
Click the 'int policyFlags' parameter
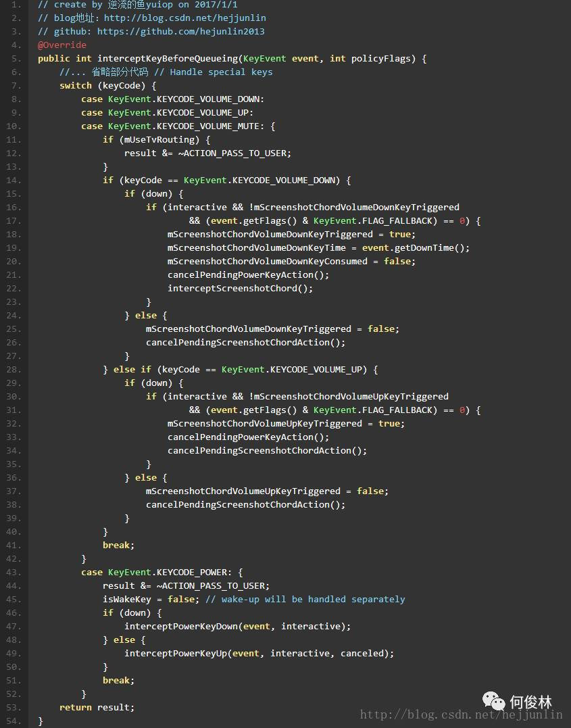(x=370, y=59)
